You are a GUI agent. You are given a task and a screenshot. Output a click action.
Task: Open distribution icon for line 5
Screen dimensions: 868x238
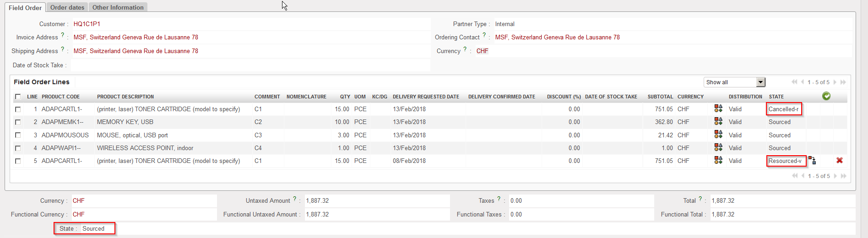[x=718, y=160]
